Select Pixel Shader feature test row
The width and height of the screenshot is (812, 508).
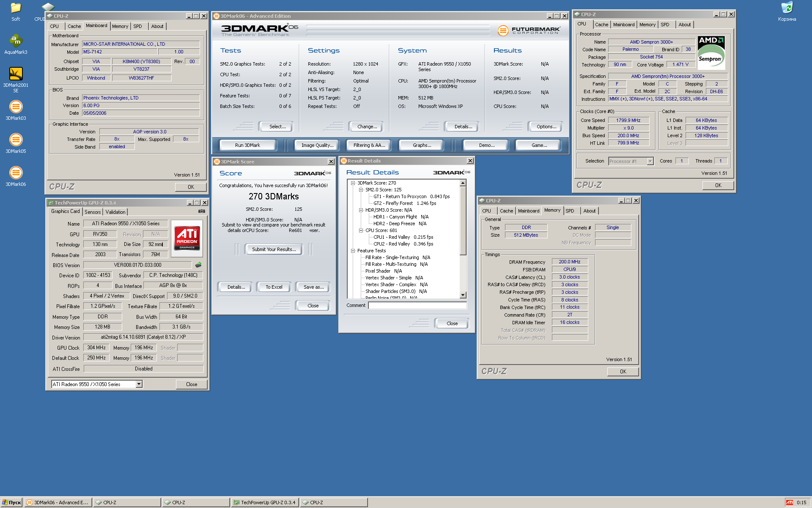click(384, 271)
